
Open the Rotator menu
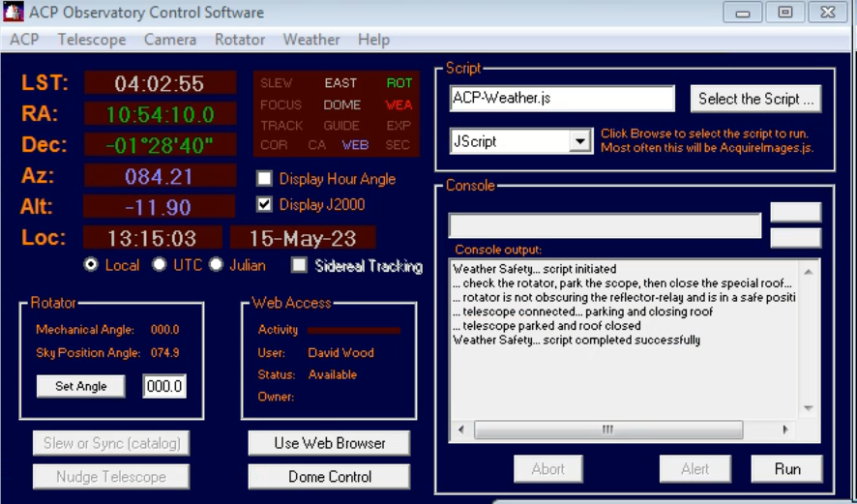point(240,40)
